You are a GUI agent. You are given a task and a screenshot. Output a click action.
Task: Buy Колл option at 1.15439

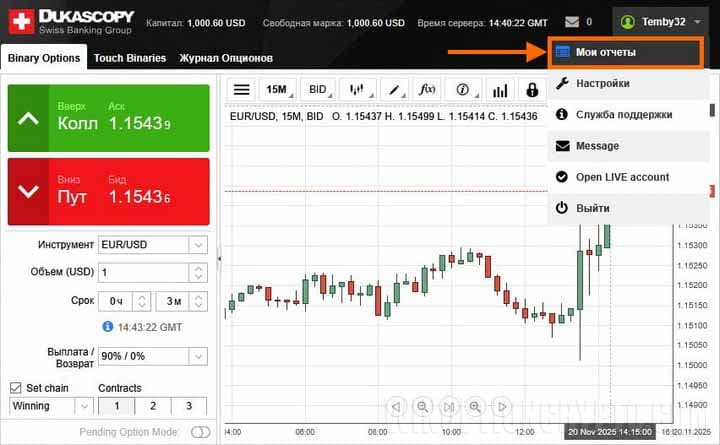pyautogui.click(x=109, y=118)
